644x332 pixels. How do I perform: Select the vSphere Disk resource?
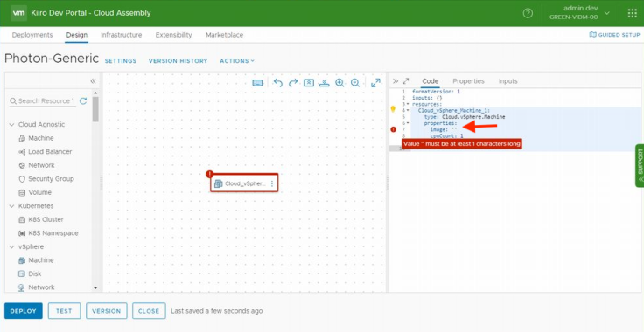(x=30, y=273)
